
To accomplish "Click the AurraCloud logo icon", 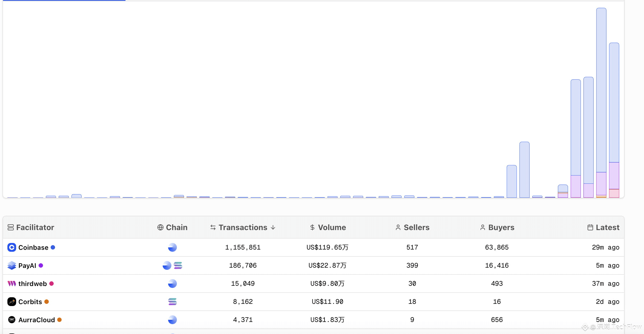I will 12,320.
